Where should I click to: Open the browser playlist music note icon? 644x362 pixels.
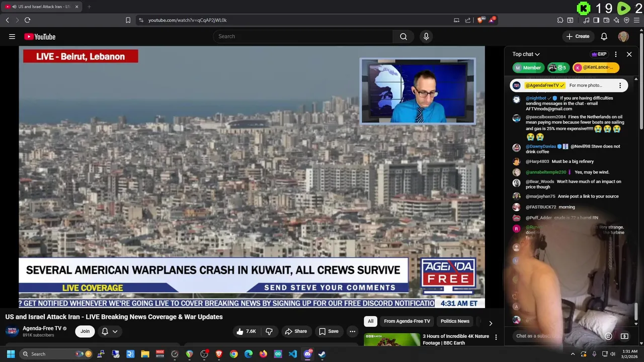tap(587, 20)
